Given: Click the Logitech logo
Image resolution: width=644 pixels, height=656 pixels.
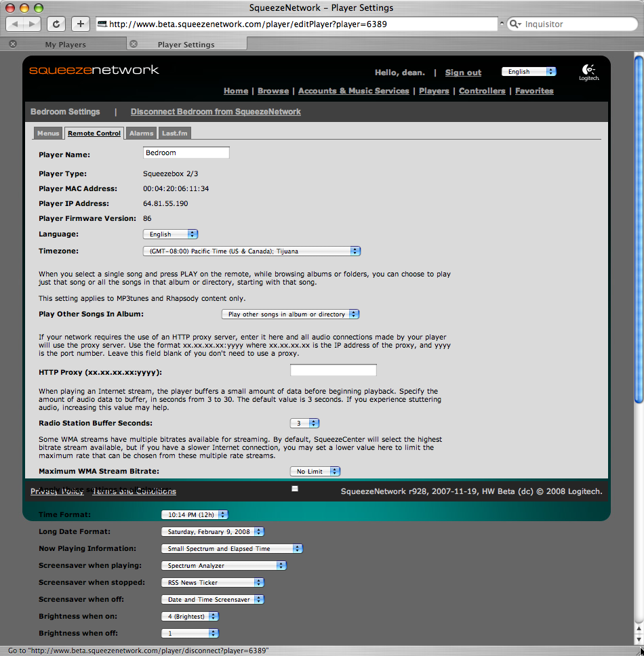Looking at the screenshot, I should (x=588, y=73).
